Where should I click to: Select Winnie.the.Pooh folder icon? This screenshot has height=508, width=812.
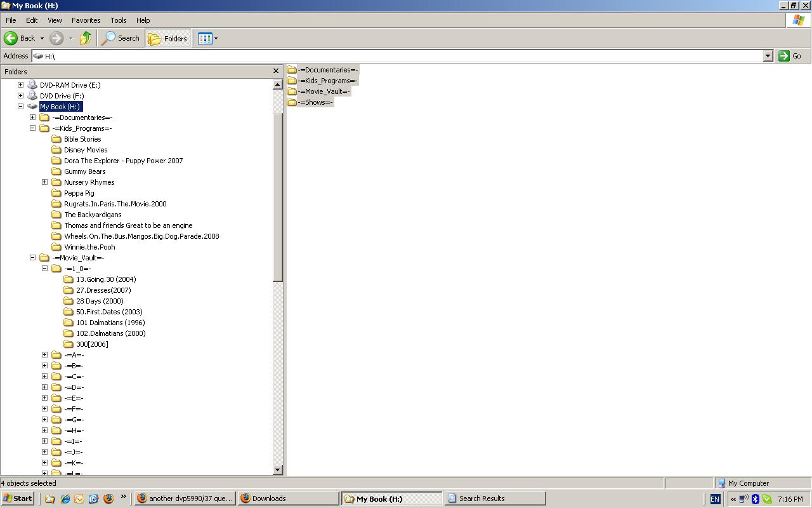[56, 247]
